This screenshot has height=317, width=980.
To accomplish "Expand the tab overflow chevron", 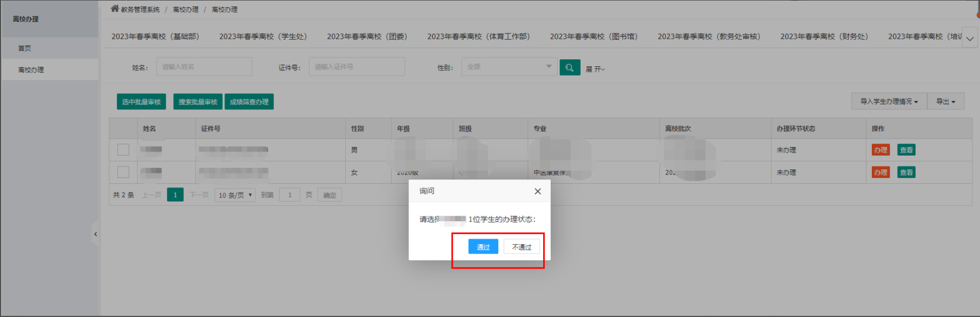I will [970, 39].
